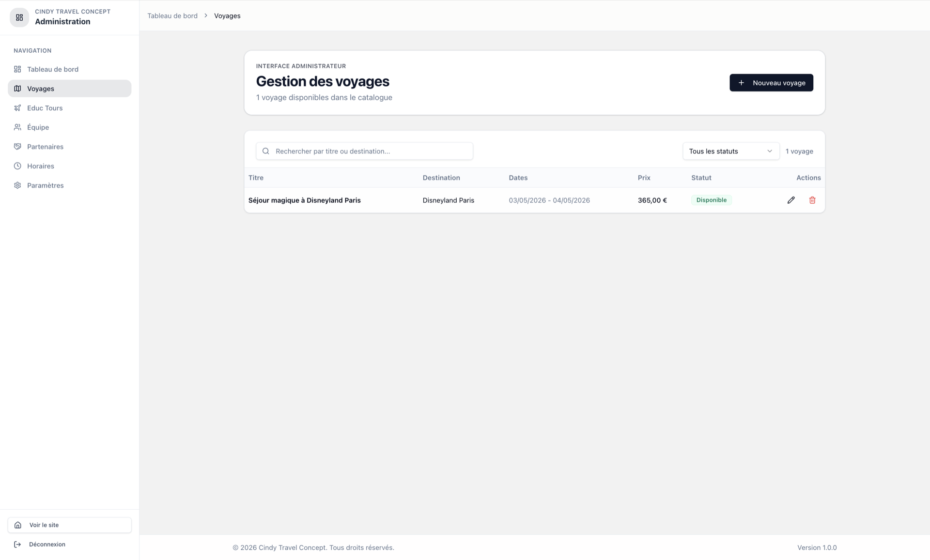The width and height of the screenshot is (930, 560).
Task: Click the 1 voyage count label
Action: point(799,151)
